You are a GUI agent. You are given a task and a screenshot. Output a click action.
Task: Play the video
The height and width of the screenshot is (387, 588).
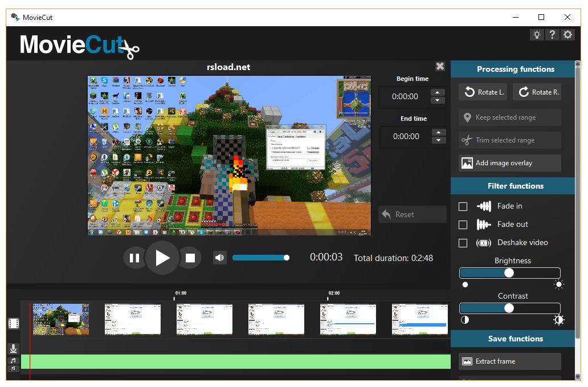tap(162, 258)
